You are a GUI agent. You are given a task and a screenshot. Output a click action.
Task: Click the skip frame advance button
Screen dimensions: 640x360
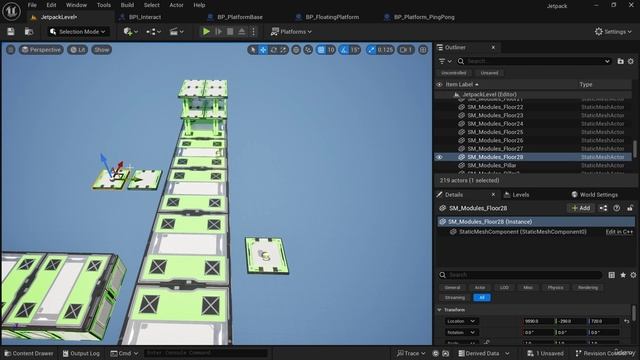(x=218, y=31)
